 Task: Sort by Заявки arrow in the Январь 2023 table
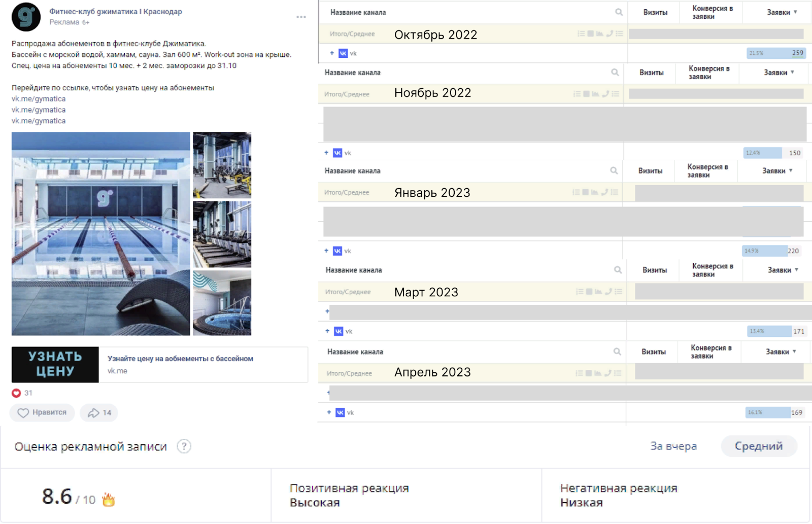791,171
